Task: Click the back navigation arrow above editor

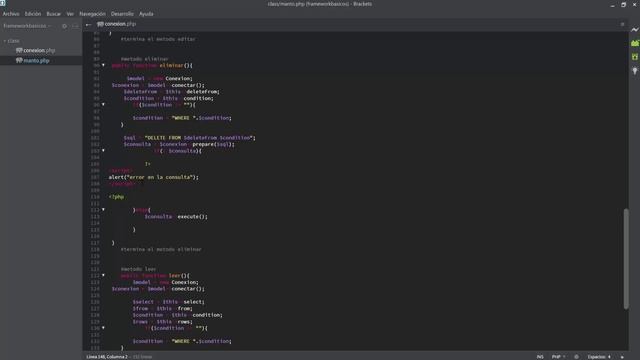Action: pyautogui.click(x=89, y=24)
